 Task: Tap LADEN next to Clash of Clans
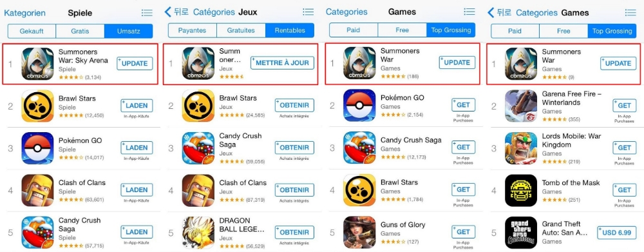137,190
